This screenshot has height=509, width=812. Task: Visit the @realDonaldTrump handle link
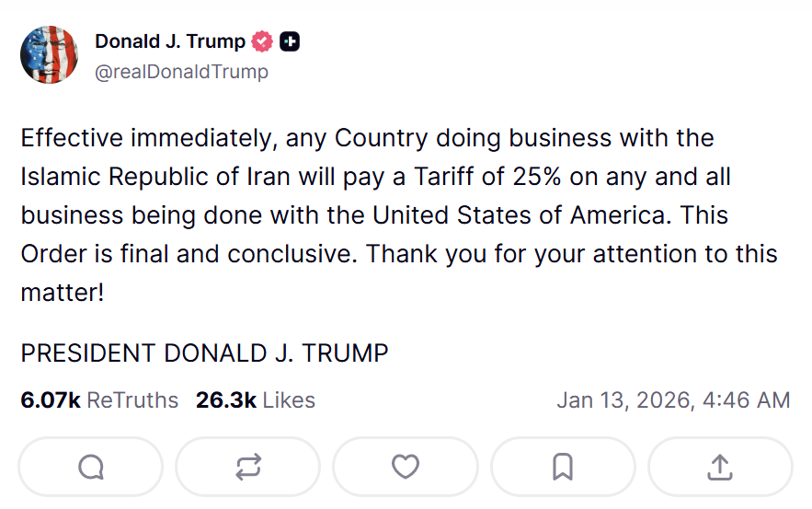[181, 71]
